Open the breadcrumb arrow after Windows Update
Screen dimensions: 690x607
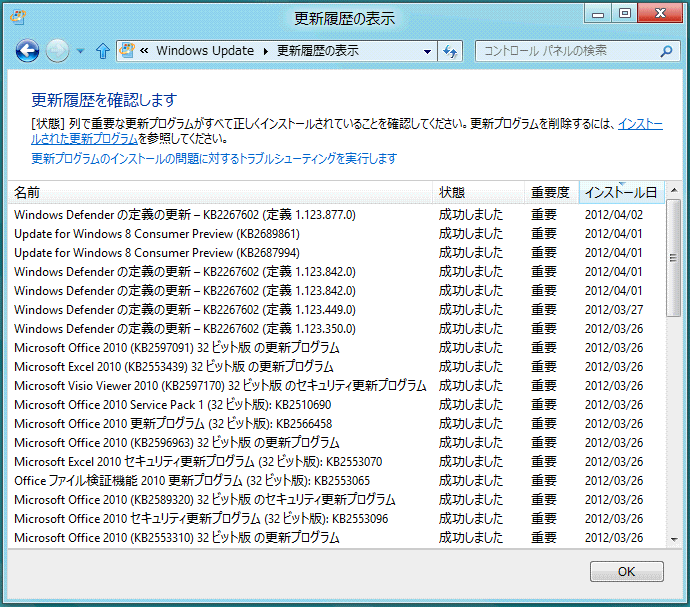click(266, 51)
